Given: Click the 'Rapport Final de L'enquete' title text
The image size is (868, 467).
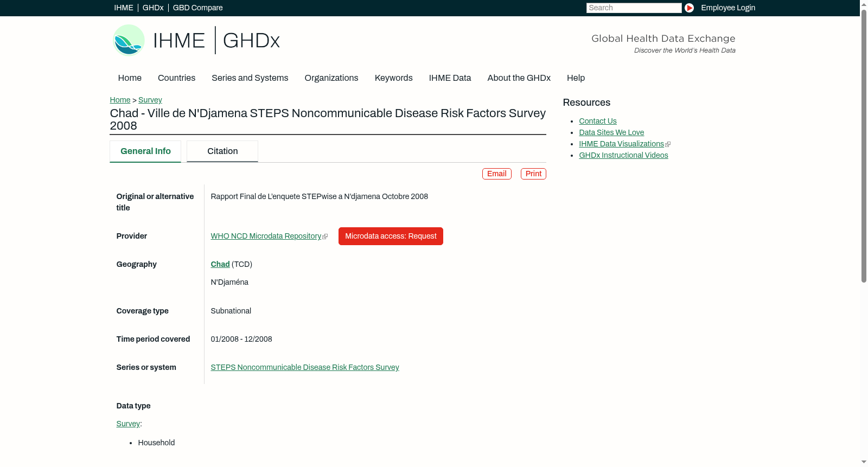Looking at the screenshot, I should coord(320,196).
